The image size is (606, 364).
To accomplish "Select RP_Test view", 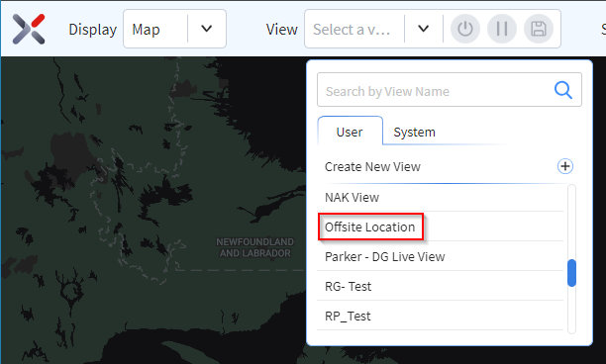I will coord(441,316).
